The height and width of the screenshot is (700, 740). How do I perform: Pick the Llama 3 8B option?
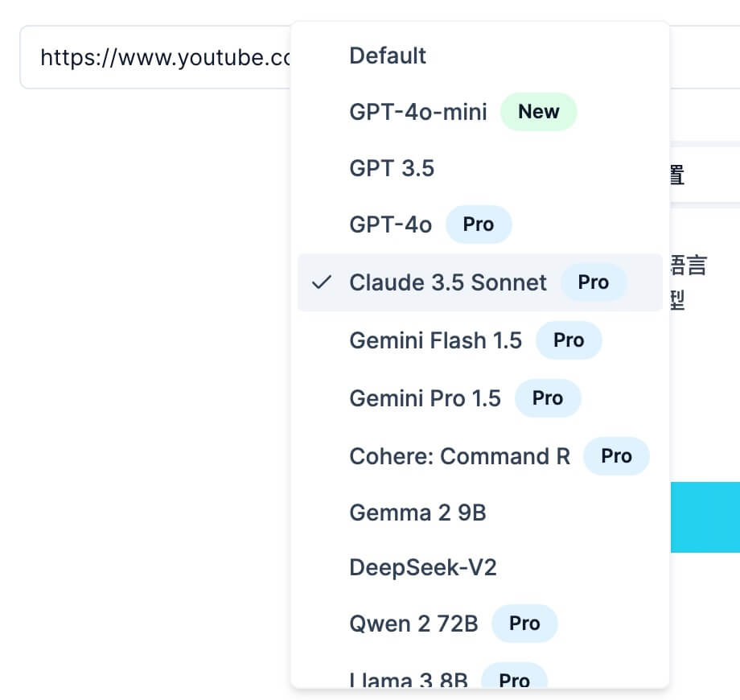pyautogui.click(x=408, y=680)
